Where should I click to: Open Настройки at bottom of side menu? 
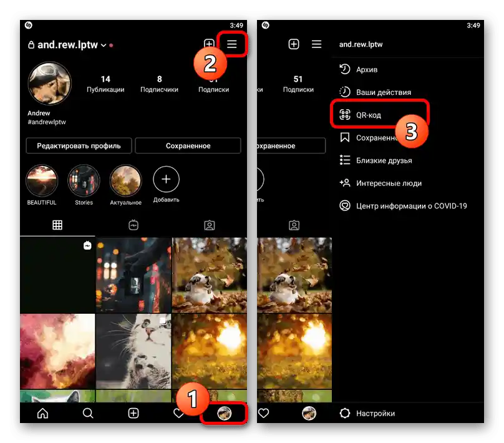point(408,413)
